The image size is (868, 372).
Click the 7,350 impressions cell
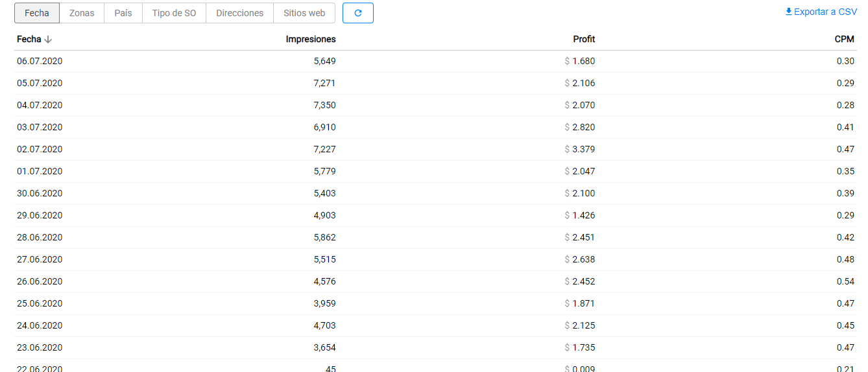coord(324,106)
